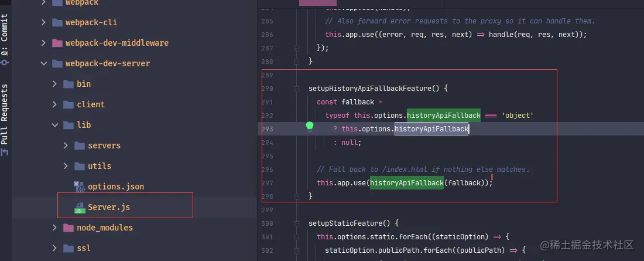Collapse the webpack-dev-server folder

(43, 63)
